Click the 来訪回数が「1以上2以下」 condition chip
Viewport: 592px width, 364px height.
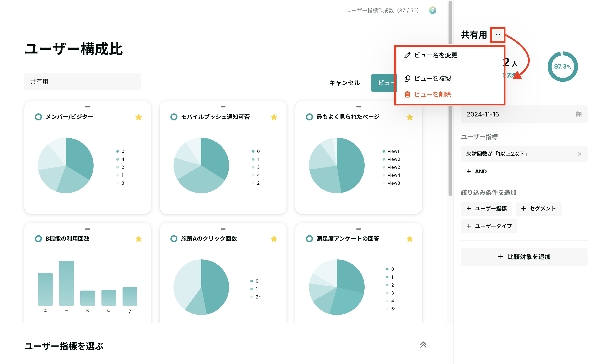click(x=524, y=154)
